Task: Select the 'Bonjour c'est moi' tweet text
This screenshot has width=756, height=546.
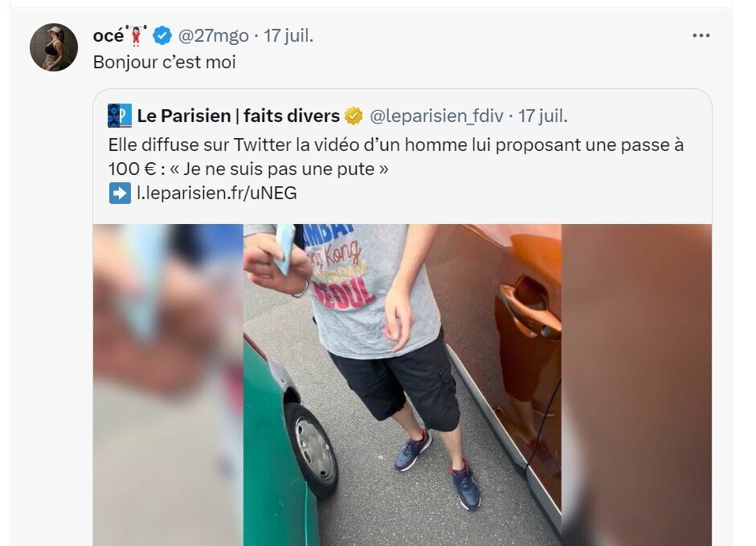Action: [x=165, y=62]
